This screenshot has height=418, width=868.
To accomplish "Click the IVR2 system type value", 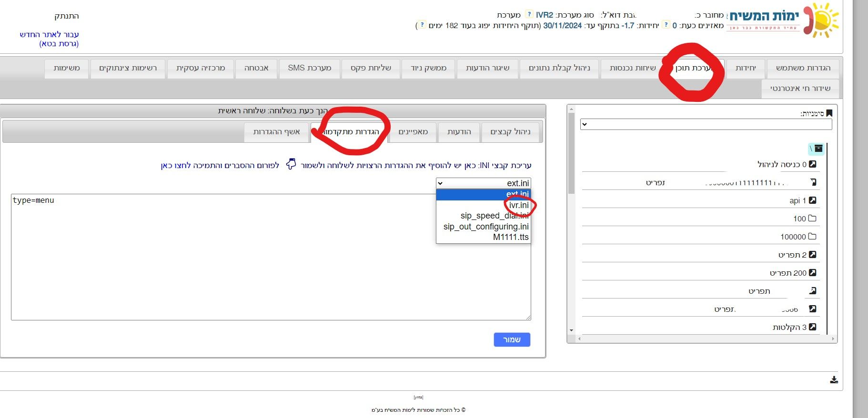I will pyautogui.click(x=545, y=15).
